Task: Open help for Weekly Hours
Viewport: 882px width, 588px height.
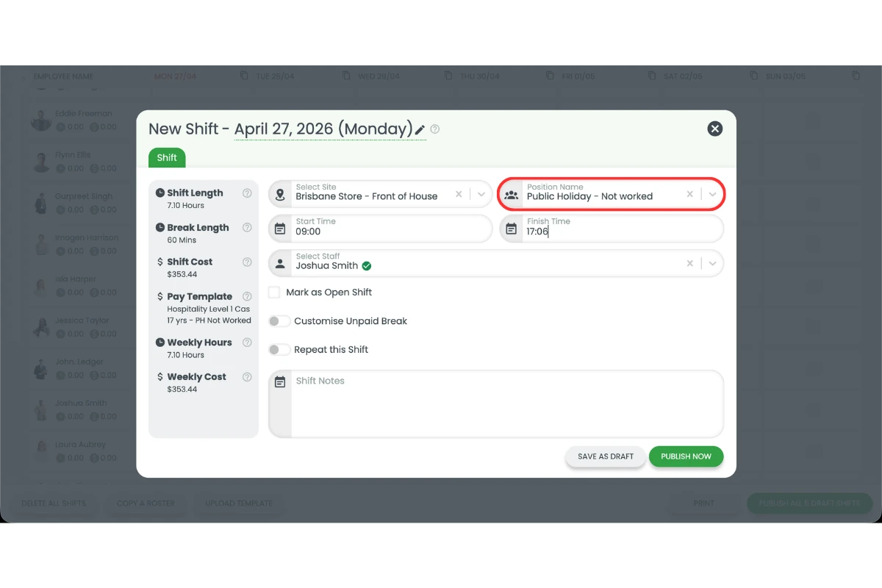Action: click(247, 343)
